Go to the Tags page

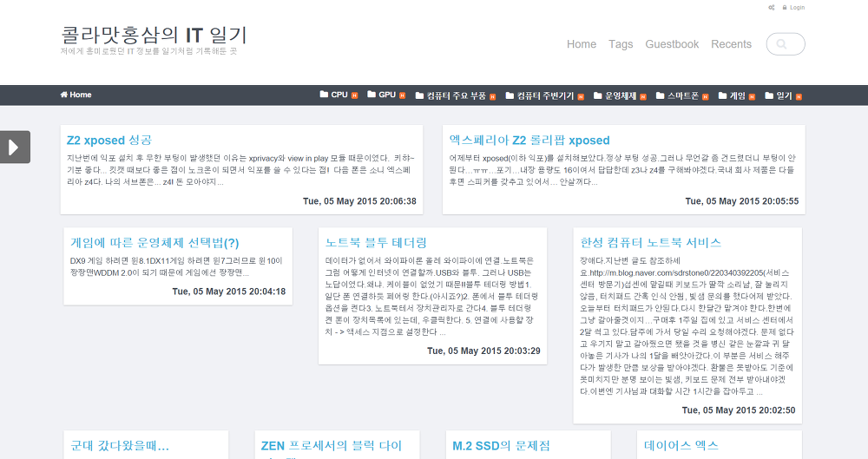coord(621,44)
